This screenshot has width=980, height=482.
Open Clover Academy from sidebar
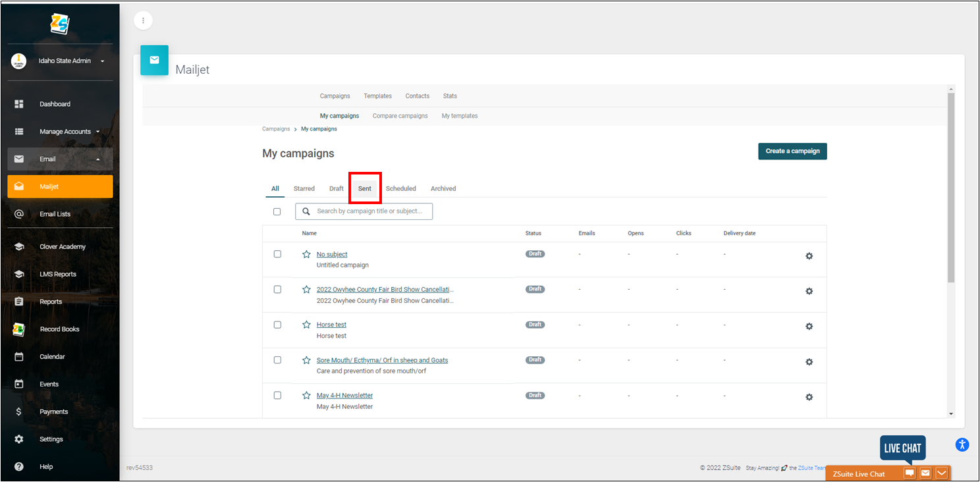[x=63, y=246]
